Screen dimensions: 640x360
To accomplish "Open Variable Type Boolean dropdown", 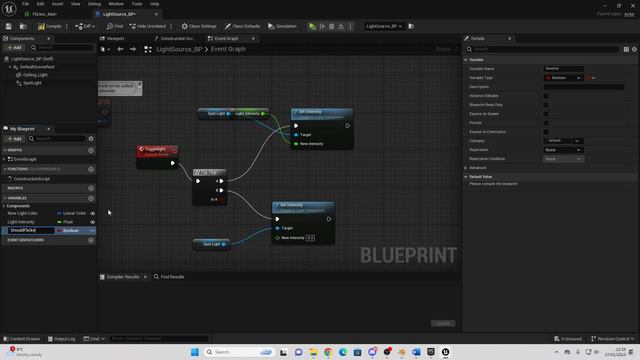I will pyautogui.click(x=563, y=78).
